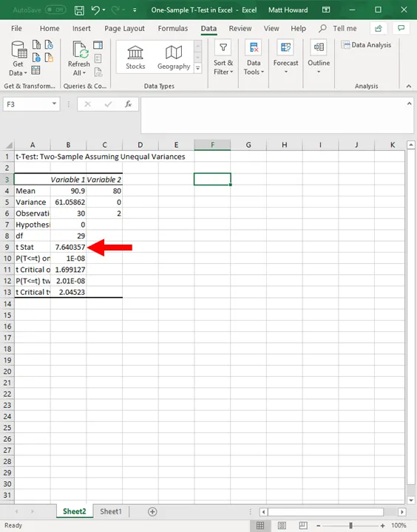Click the Recent Sources icon
Viewport: 417px width, 532px height.
[50, 45]
